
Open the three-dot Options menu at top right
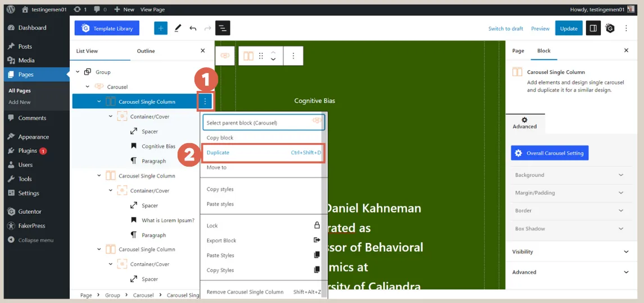tap(626, 28)
